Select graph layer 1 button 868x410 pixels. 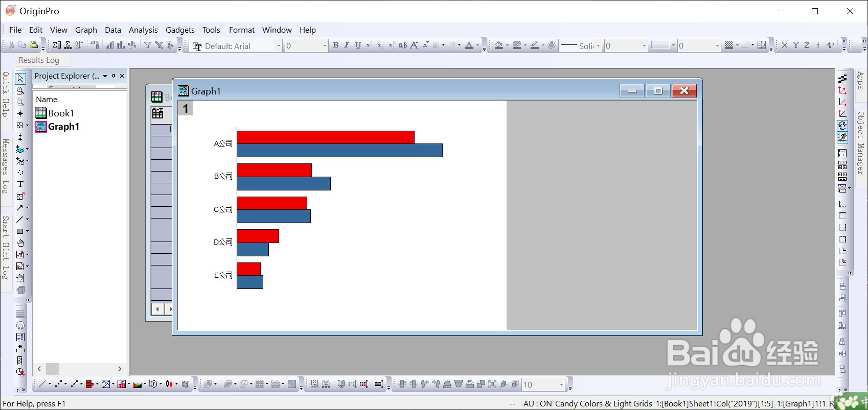click(x=185, y=108)
